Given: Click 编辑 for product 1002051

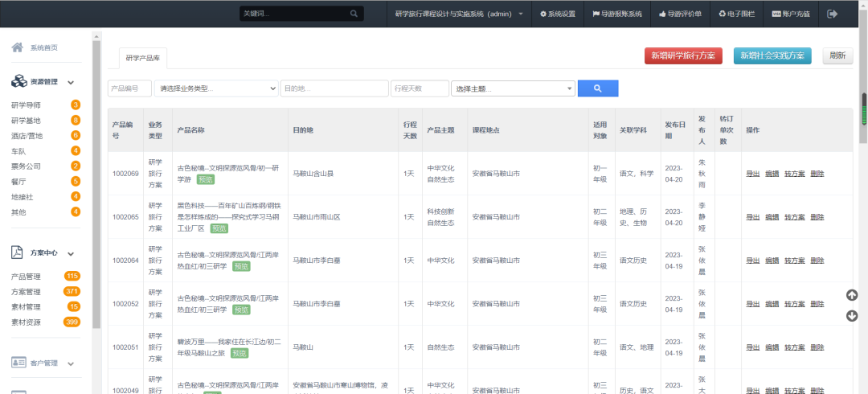Looking at the screenshot, I should [772, 347].
